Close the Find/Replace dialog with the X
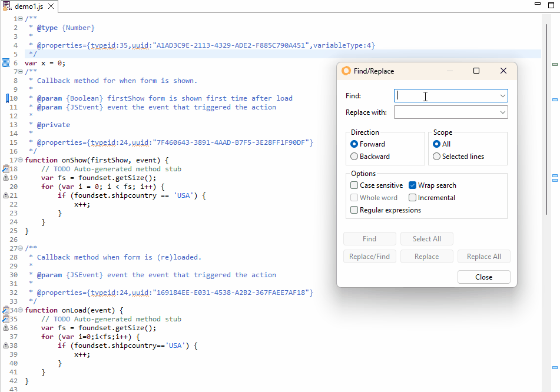Viewport: 560px width, 392px height. pos(503,71)
